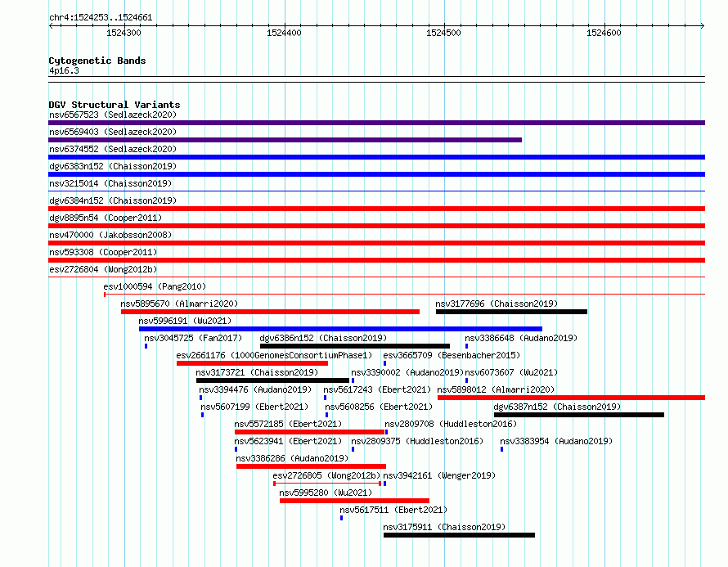
Task: Open nsv6374552 (Sedlazeck2020) variant label
Action: [113, 149]
